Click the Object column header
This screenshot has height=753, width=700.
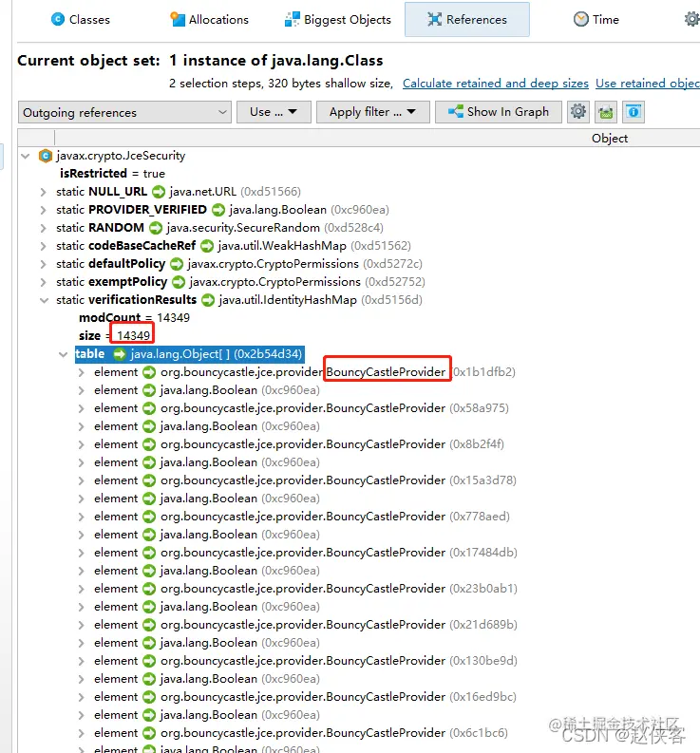tap(609, 139)
